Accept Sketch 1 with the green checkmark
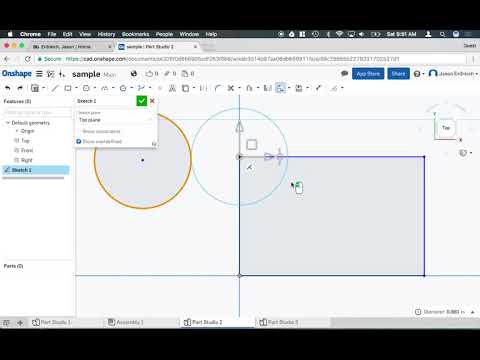Image resolution: width=480 pixels, height=360 pixels. (x=142, y=101)
